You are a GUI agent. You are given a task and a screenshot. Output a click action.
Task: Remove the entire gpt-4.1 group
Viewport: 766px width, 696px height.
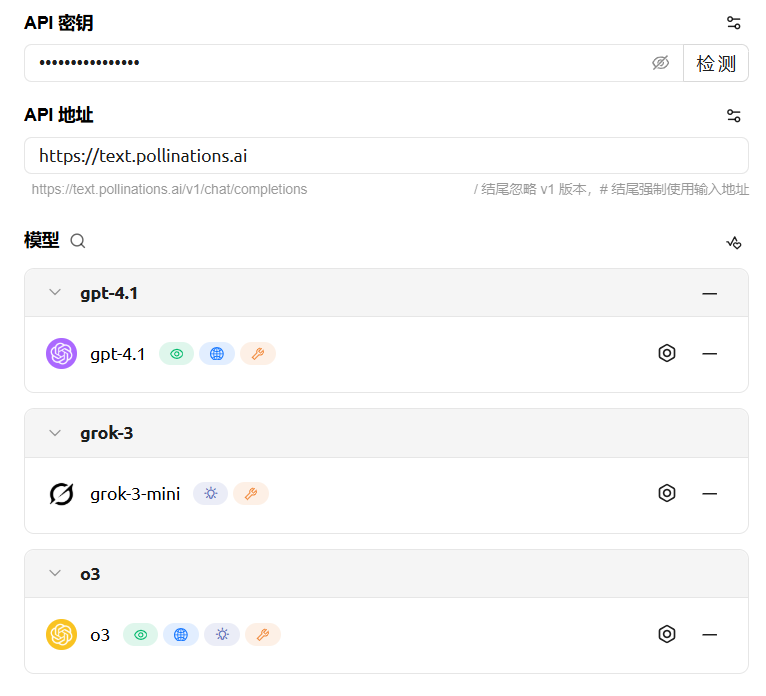point(710,293)
